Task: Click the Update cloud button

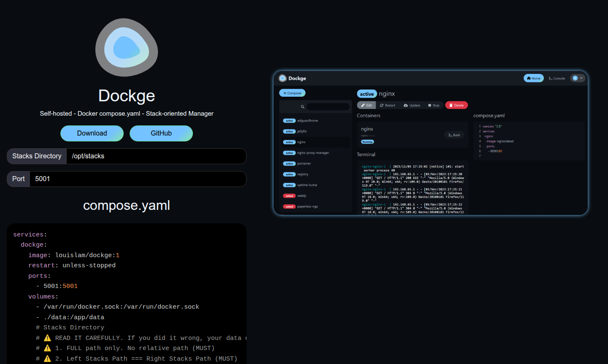Action: [412, 105]
